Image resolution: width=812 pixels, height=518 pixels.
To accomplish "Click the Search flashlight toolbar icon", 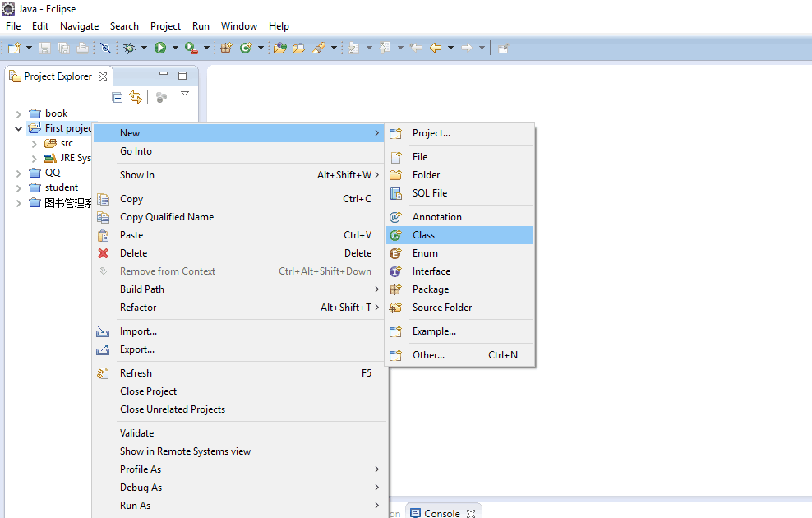I will pos(319,49).
